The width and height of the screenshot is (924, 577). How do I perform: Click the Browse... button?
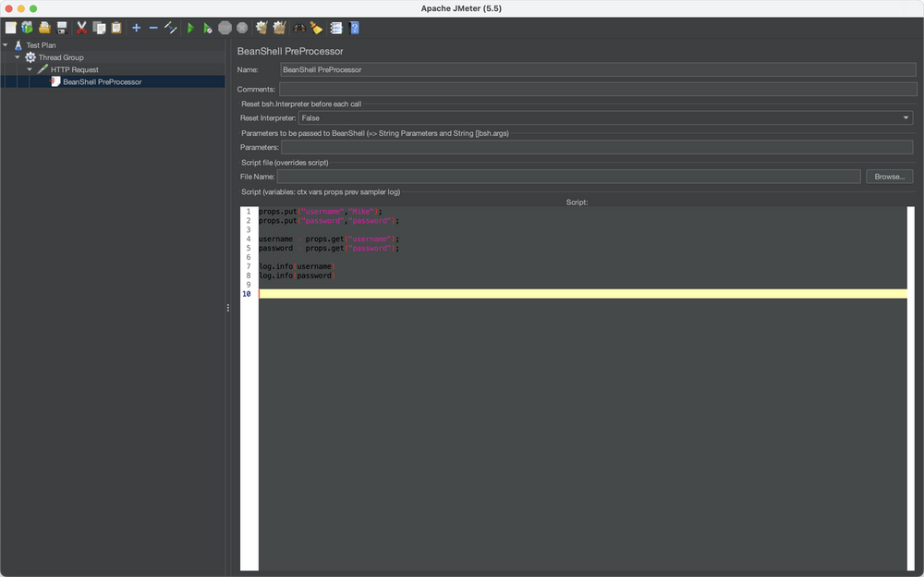click(x=889, y=177)
